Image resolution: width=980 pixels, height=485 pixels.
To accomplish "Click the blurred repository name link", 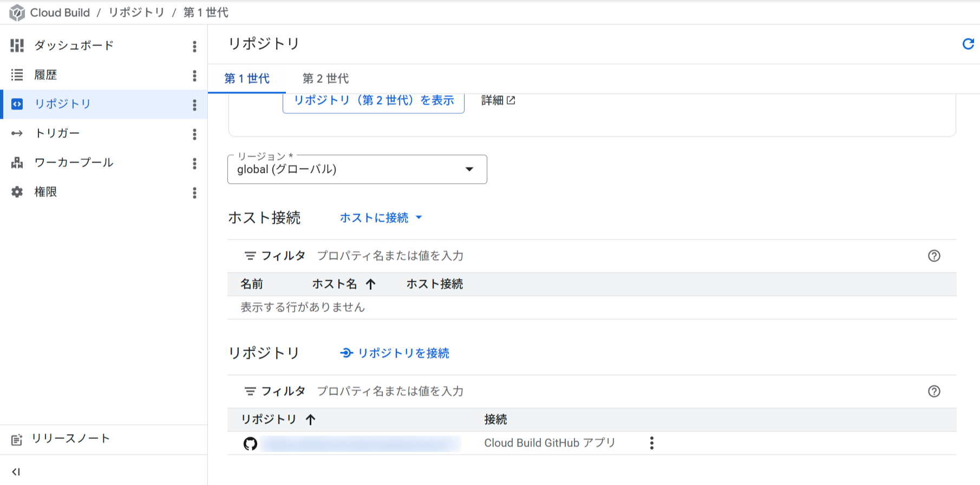I will 361,444.
